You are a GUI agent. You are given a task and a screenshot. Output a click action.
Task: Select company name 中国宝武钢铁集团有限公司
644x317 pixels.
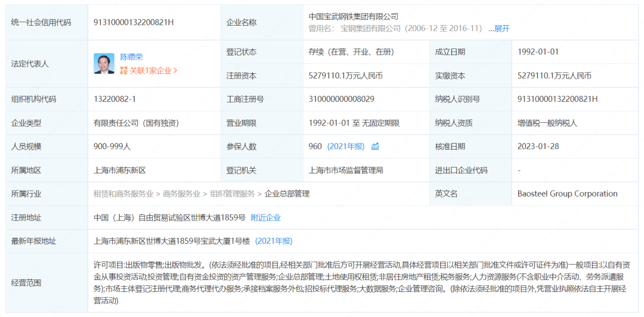coord(353,17)
